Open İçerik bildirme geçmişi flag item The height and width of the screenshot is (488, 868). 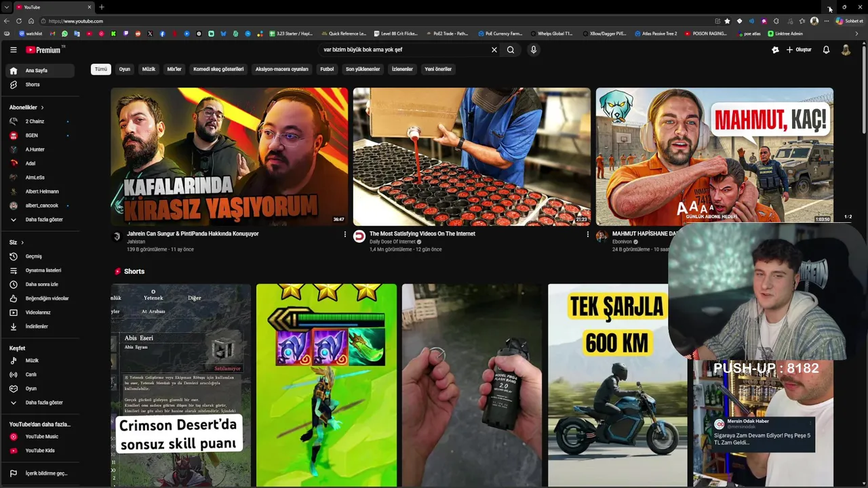coord(39,473)
